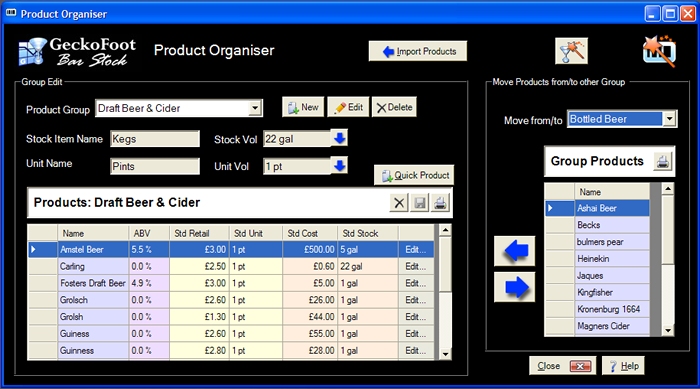This screenshot has width=700, height=389.
Task: Click the Group Products scrollbar down arrow
Action: 668,330
